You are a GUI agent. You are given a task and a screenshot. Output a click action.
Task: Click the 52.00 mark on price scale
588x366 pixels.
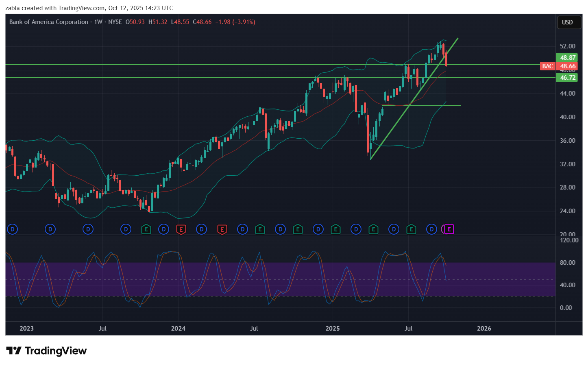567,46
